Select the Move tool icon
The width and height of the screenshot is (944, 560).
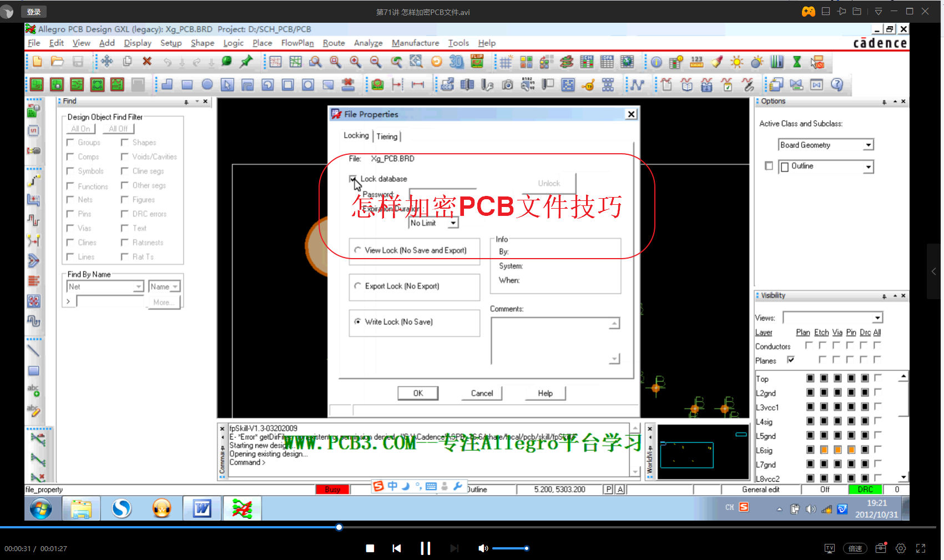[107, 62]
